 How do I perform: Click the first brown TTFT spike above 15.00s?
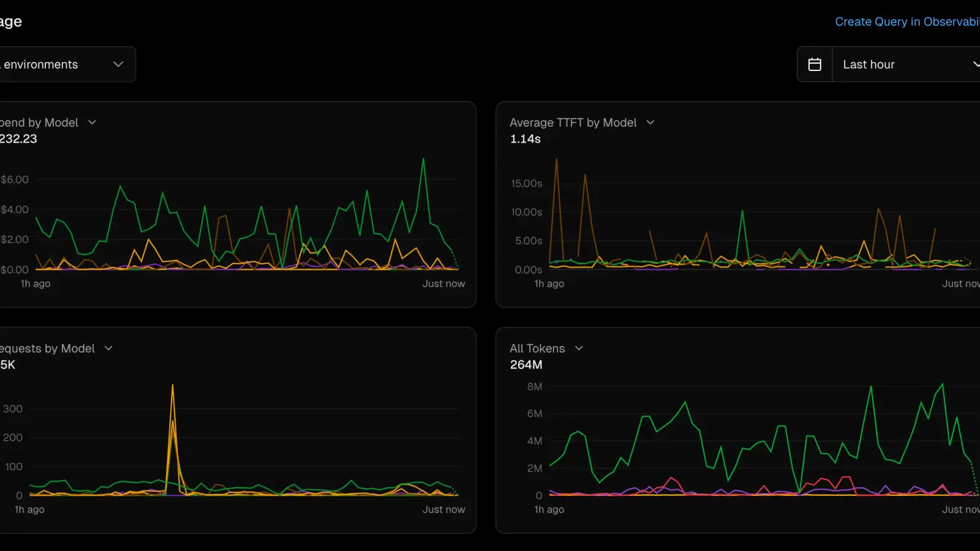[x=556, y=161]
